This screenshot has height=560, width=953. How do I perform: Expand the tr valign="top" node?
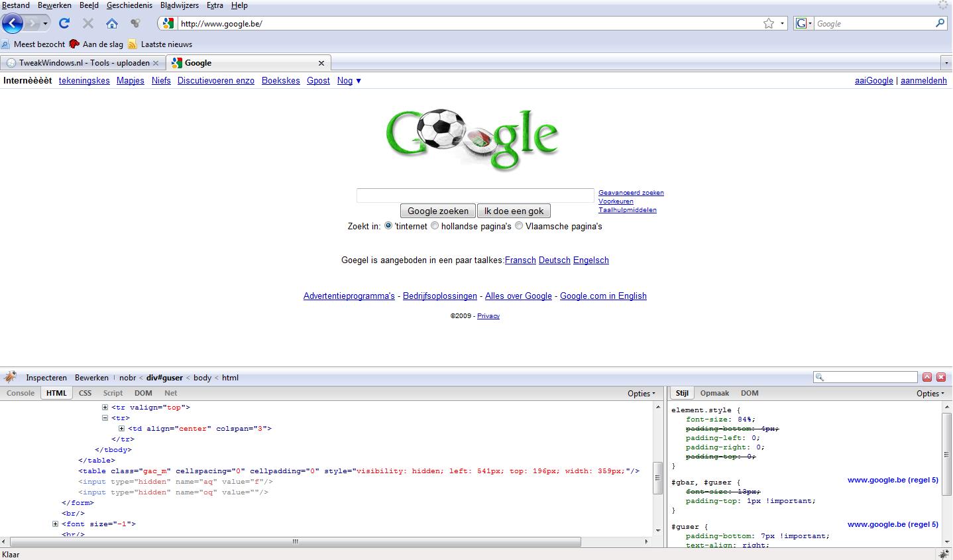click(105, 408)
